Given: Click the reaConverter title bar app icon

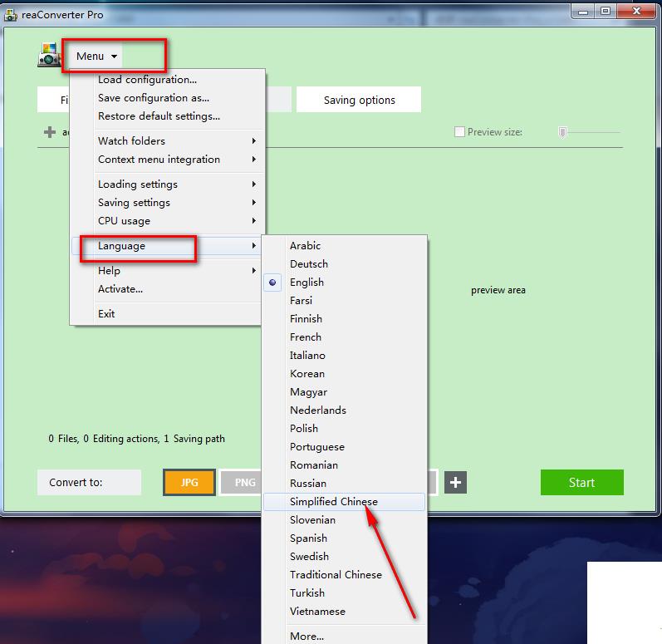Looking at the screenshot, I should [x=11, y=15].
